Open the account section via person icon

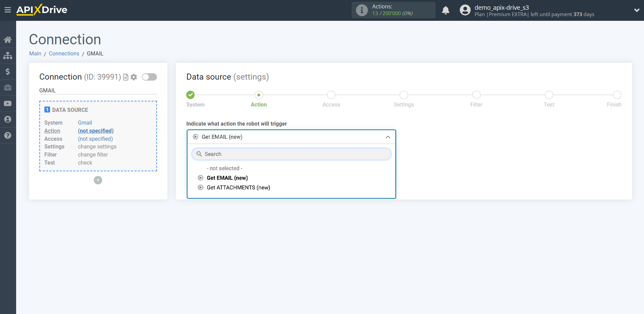point(8,119)
